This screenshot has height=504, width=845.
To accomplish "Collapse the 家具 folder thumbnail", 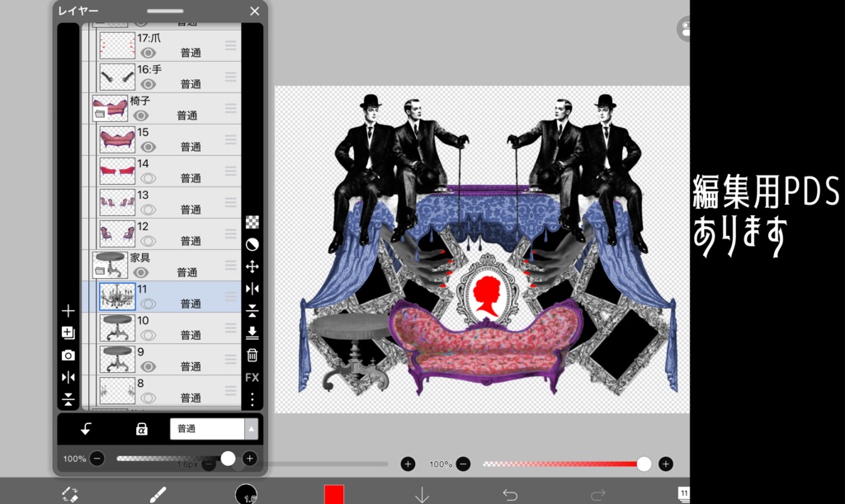I will click(x=110, y=265).
